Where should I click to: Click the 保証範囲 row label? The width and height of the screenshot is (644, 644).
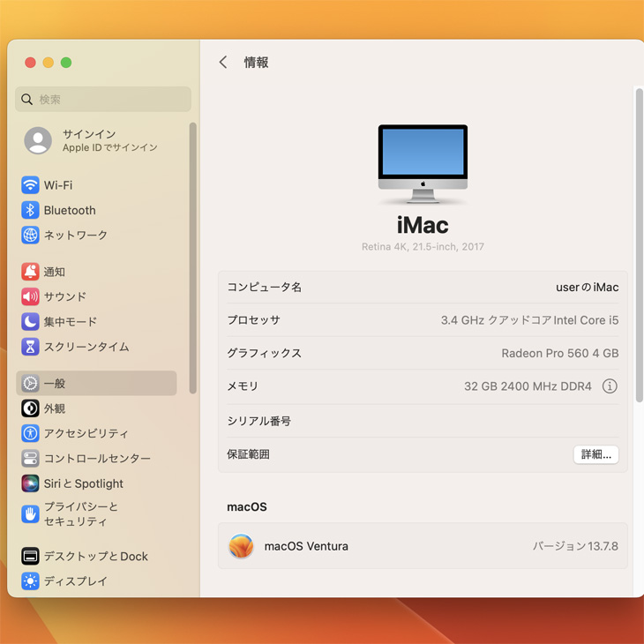click(249, 454)
